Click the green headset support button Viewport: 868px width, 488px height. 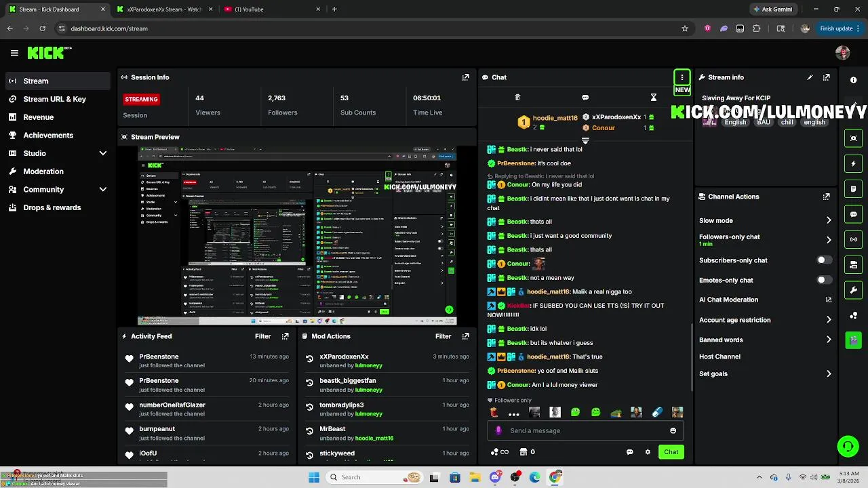tap(848, 446)
